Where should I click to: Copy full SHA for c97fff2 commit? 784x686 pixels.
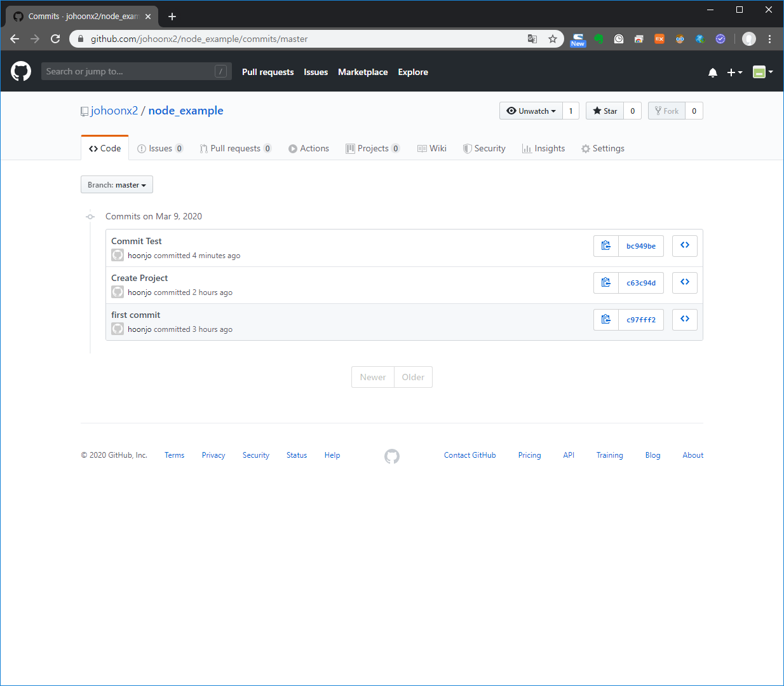606,320
